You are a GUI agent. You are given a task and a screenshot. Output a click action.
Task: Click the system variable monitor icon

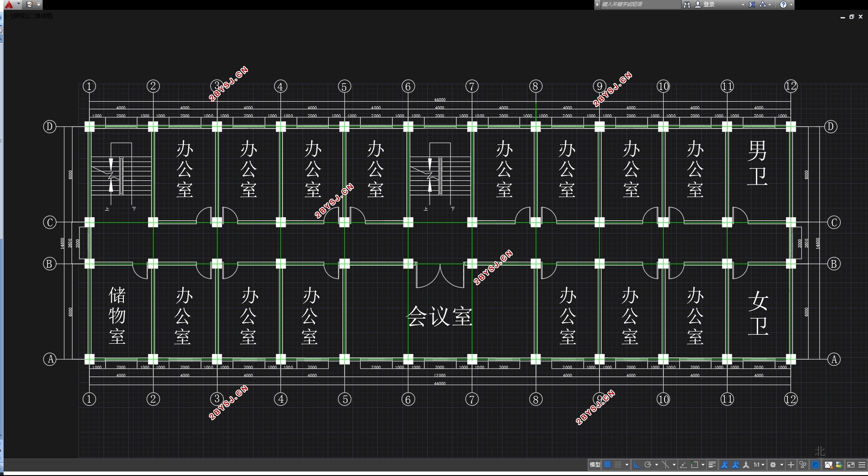click(839, 465)
